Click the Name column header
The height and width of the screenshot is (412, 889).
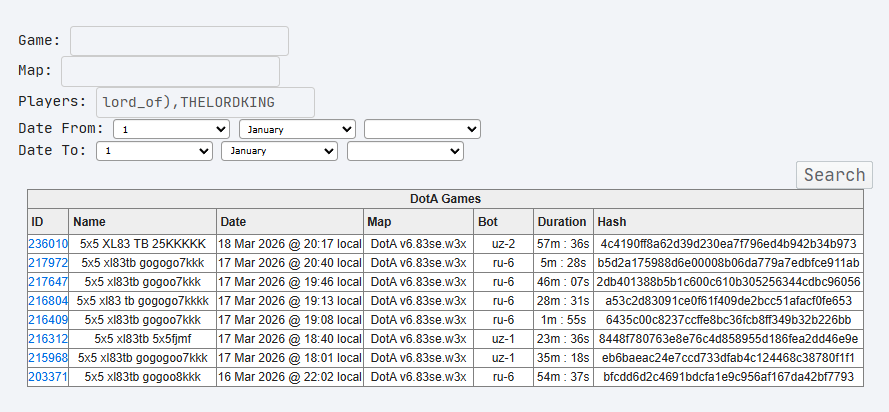click(142, 222)
